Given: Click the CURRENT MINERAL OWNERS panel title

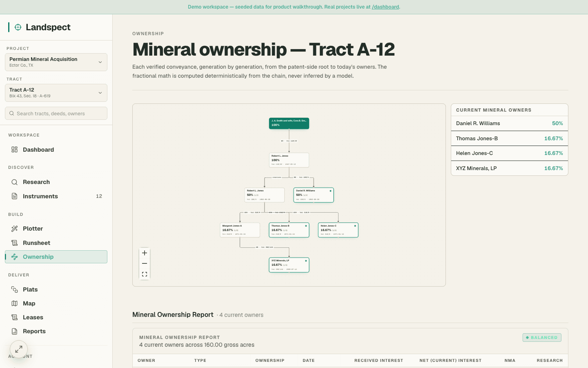Looking at the screenshot, I should [494, 110].
